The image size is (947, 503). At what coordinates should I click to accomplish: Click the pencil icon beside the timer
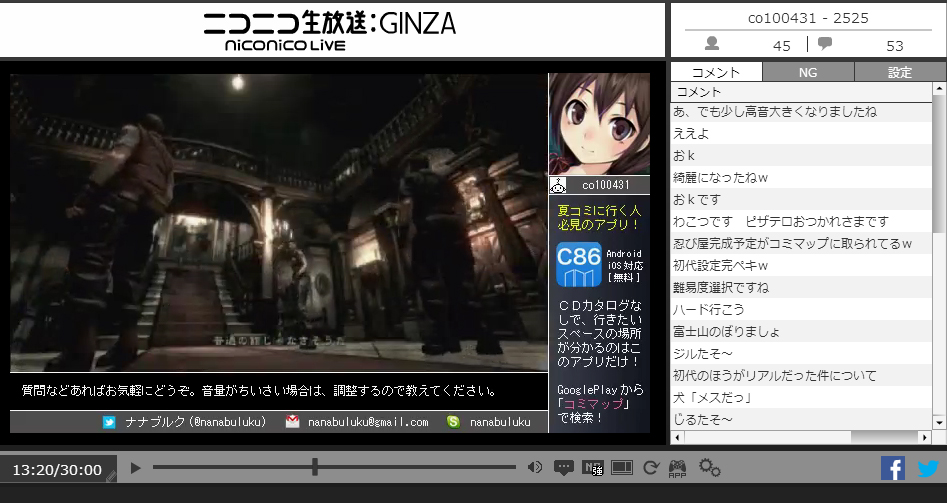[x=111, y=476]
